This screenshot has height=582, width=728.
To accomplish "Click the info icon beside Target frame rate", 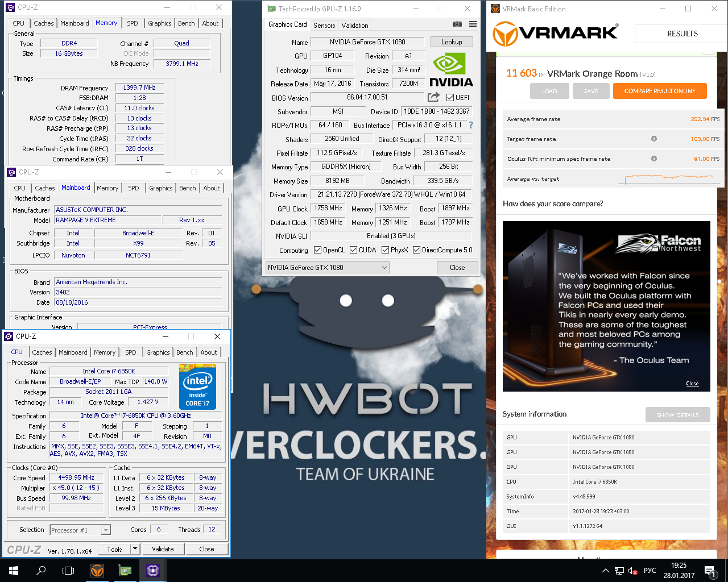I will 653,139.
